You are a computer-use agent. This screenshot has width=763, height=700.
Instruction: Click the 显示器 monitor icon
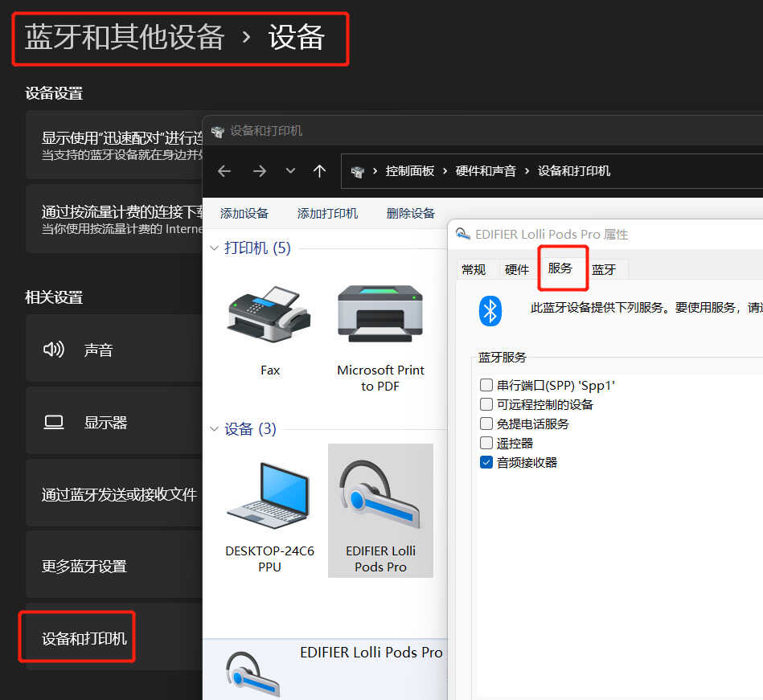[x=54, y=422]
